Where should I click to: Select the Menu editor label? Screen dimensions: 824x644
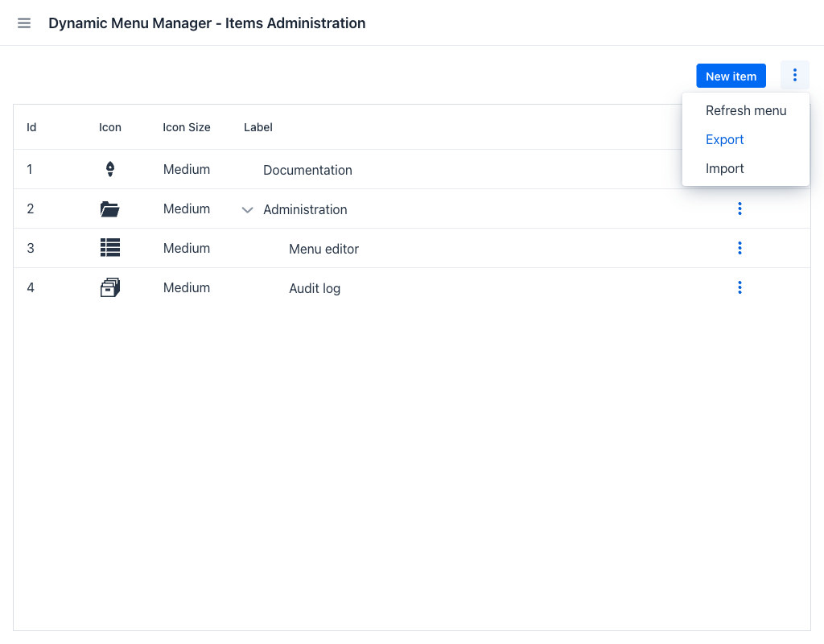click(323, 250)
